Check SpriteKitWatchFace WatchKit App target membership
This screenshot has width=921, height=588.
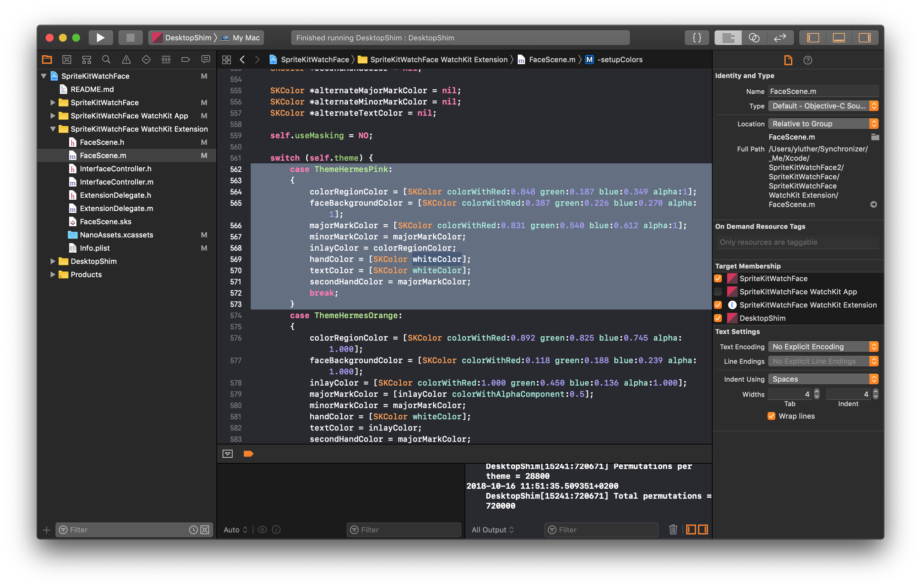[x=718, y=292]
